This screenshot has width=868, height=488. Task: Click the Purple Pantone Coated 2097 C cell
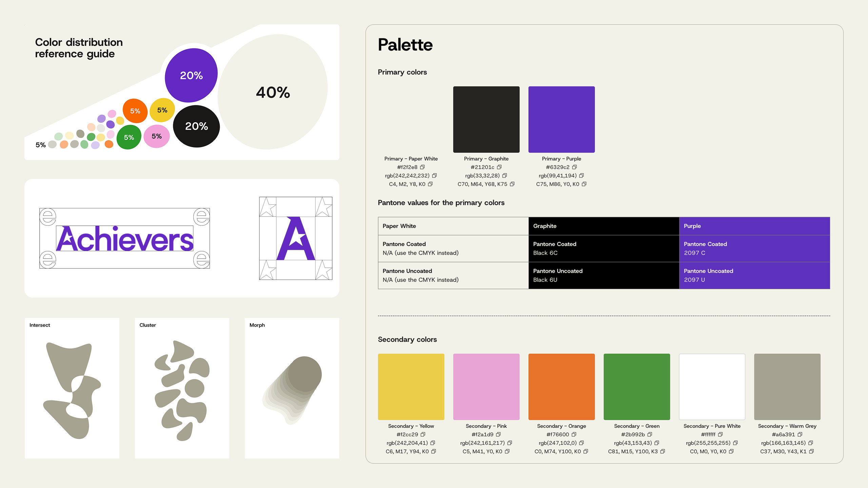754,248
